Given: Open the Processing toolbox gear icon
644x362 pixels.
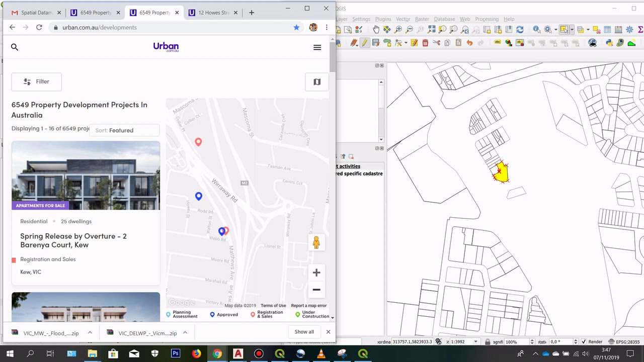Looking at the screenshot, I should tap(629, 30).
